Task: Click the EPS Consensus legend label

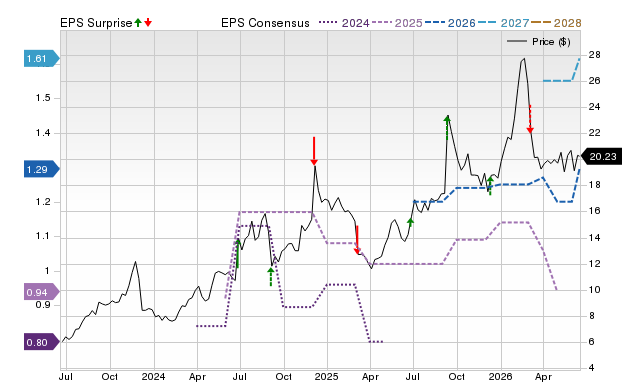Action: click(x=265, y=23)
